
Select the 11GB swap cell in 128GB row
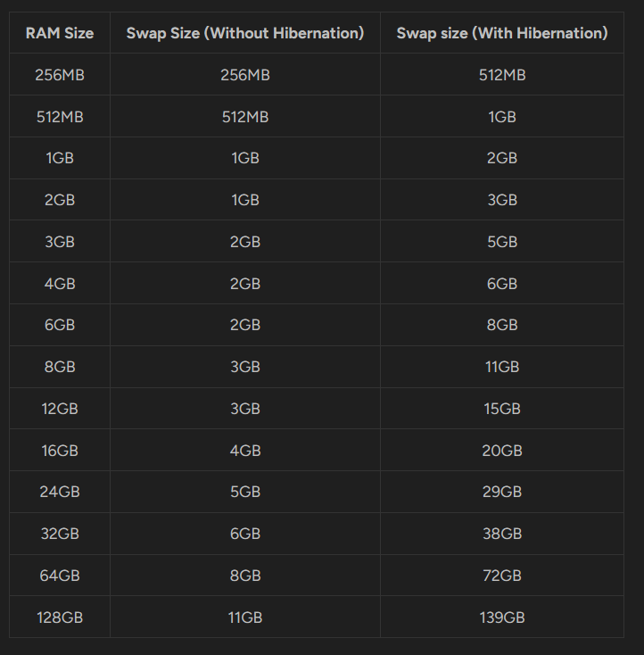click(245, 617)
